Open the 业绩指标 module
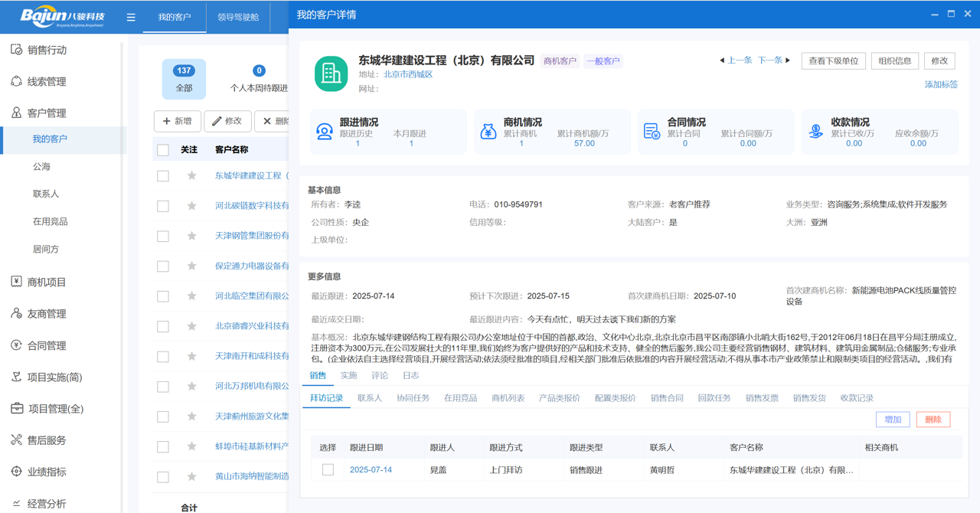The image size is (980, 513). tap(47, 472)
